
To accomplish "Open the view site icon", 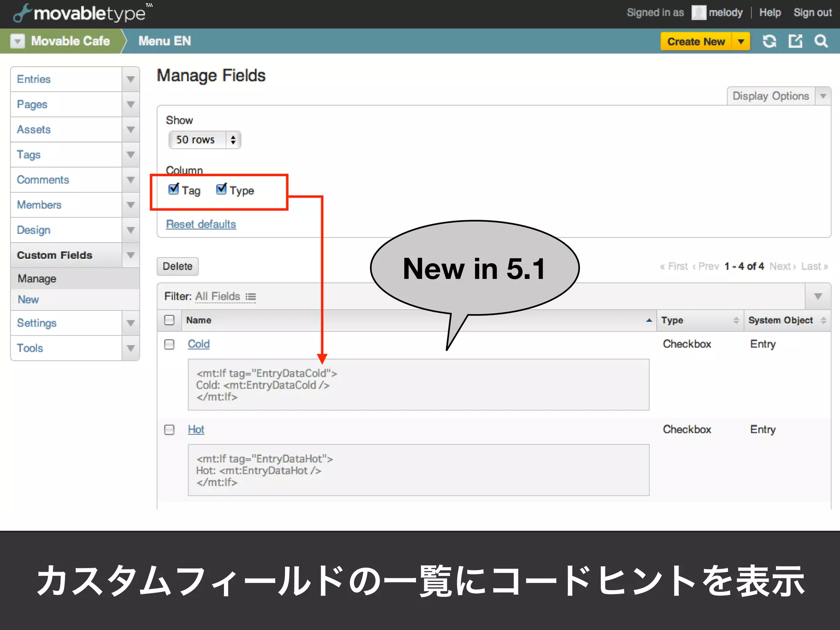I will 795,41.
